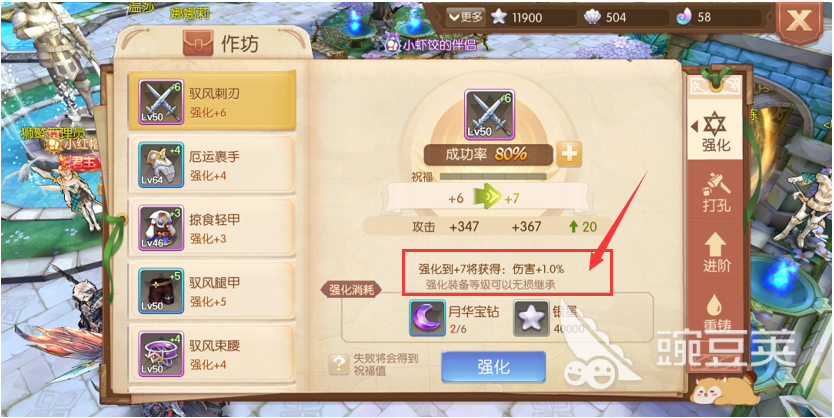This screenshot has height=418, width=834.
Task: Switch to the 重铸 reforge tab
Action: [x=716, y=314]
